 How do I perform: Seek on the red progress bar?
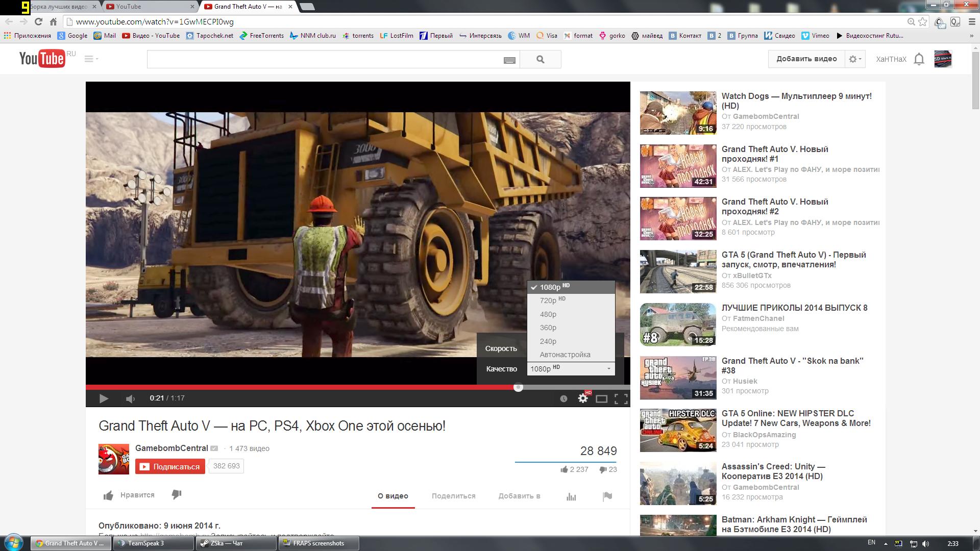301,387
